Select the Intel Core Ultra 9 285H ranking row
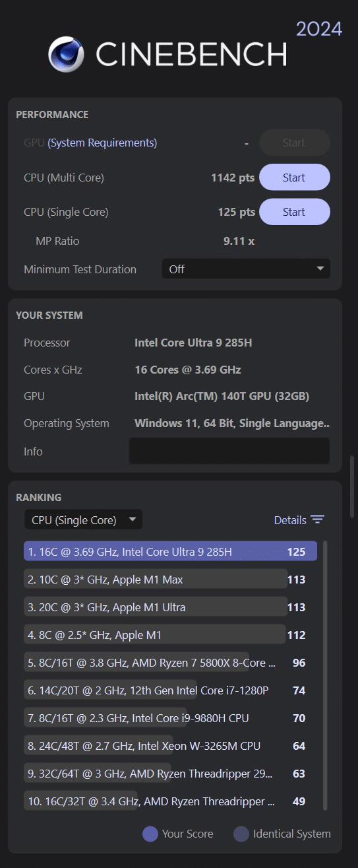 (x=170, y=552)
